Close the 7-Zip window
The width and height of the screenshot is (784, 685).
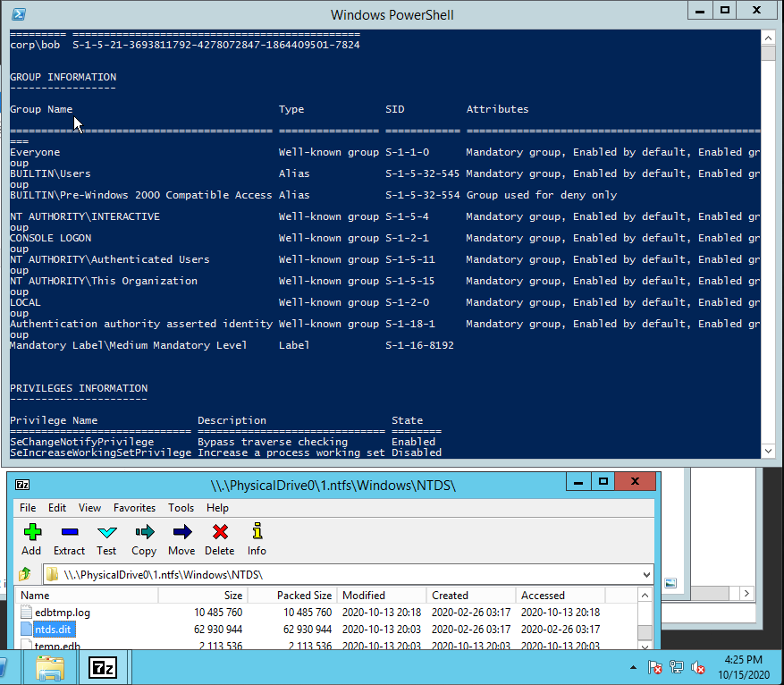635,481
